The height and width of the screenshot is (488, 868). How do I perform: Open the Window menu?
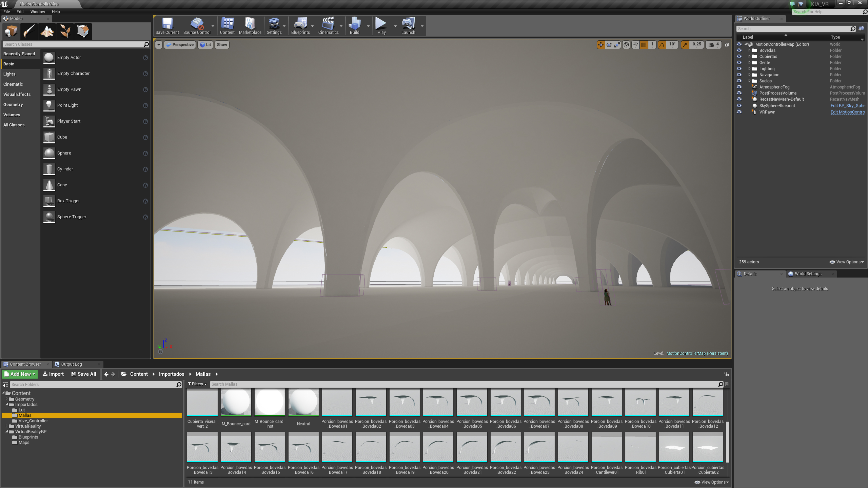pos(37,12)
